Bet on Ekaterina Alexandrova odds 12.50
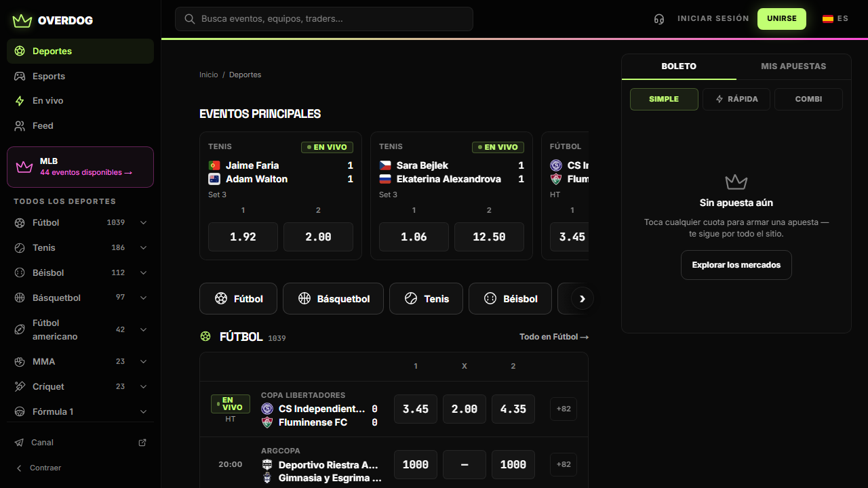This screenshot has height=488, width=868. 489,237
